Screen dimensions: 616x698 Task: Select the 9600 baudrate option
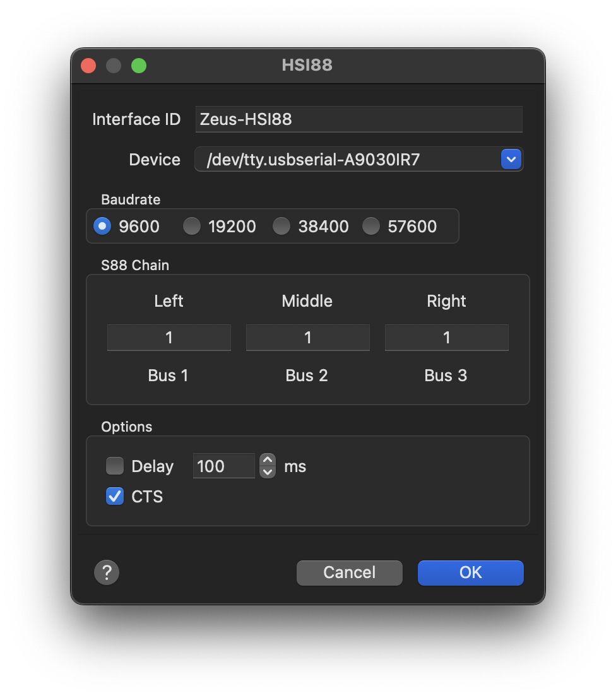point(102,226)
